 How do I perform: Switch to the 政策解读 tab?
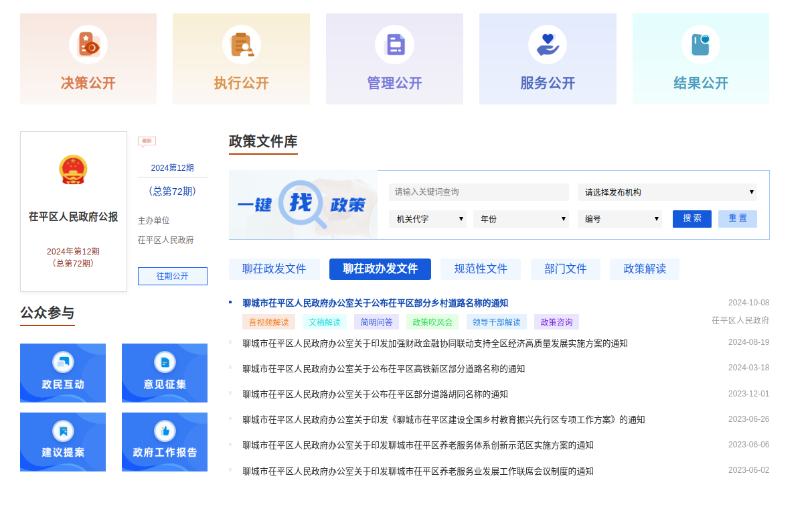pos(644,269)
